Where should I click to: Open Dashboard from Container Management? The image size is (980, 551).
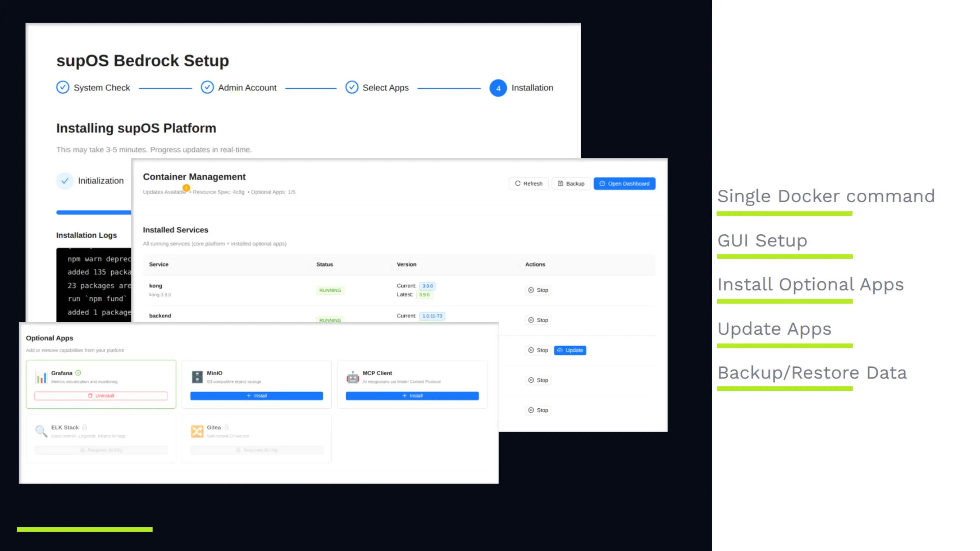624,183
